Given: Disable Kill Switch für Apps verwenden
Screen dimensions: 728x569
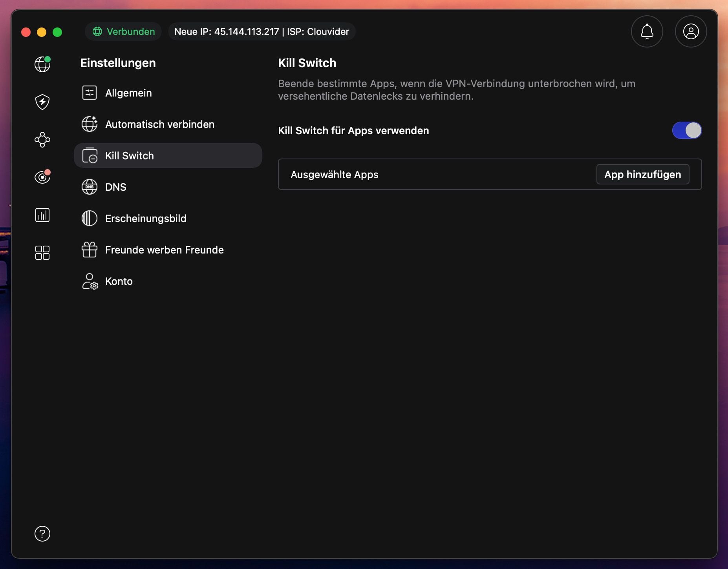Looking at the screenshot, I should tap(686, 131).
